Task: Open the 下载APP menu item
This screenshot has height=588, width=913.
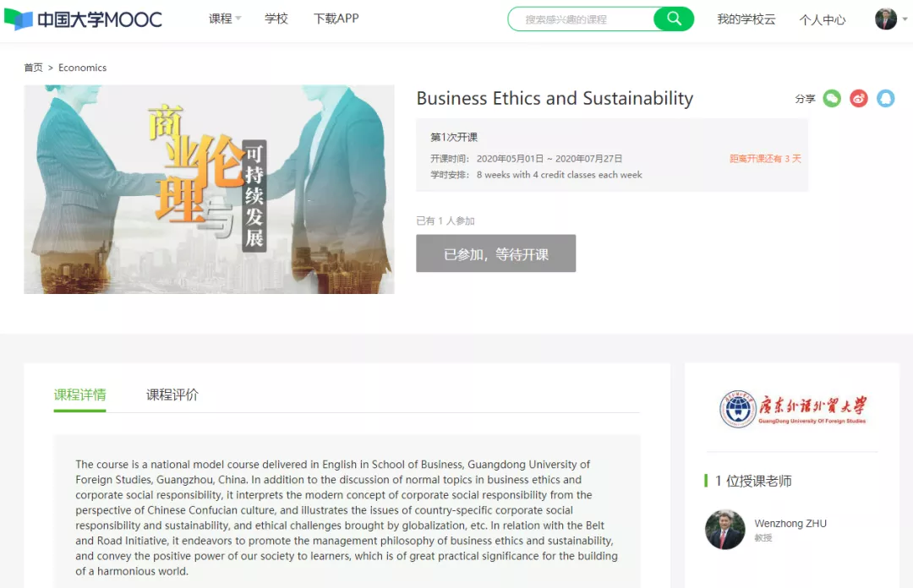Action: tap(336, 19)
